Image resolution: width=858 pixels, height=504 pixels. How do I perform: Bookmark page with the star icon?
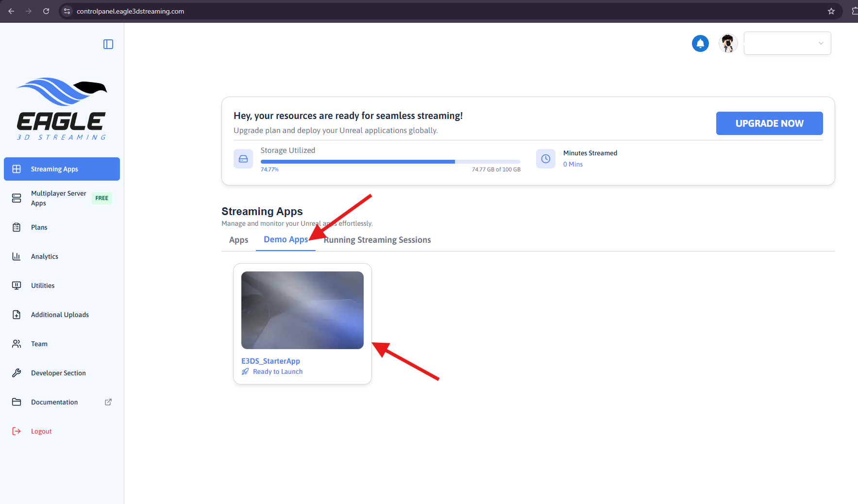[x=831, y=11]
